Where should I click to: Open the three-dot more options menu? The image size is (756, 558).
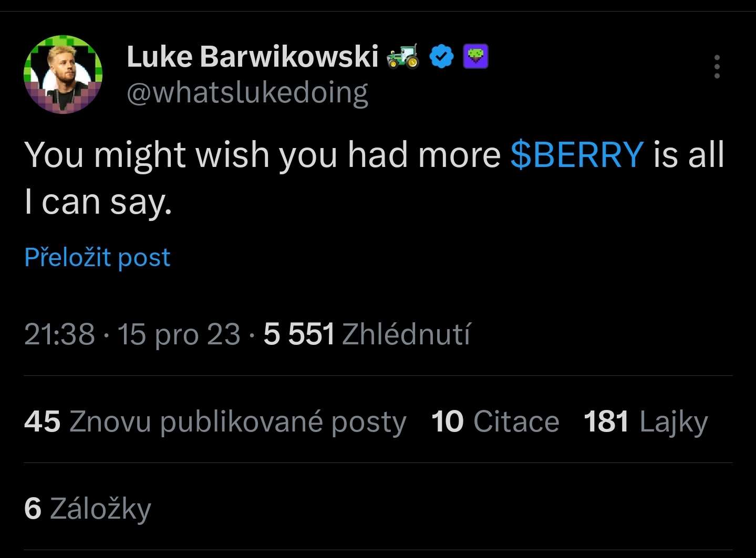coord(717,67)
